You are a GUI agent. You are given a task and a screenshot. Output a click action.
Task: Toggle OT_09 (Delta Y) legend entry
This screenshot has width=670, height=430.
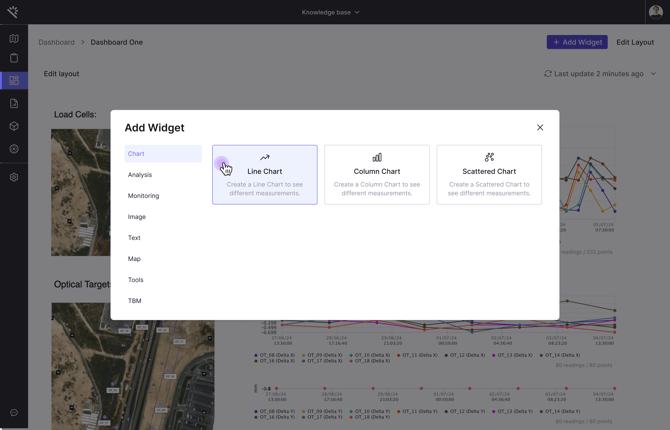click(x=322, y=411)
